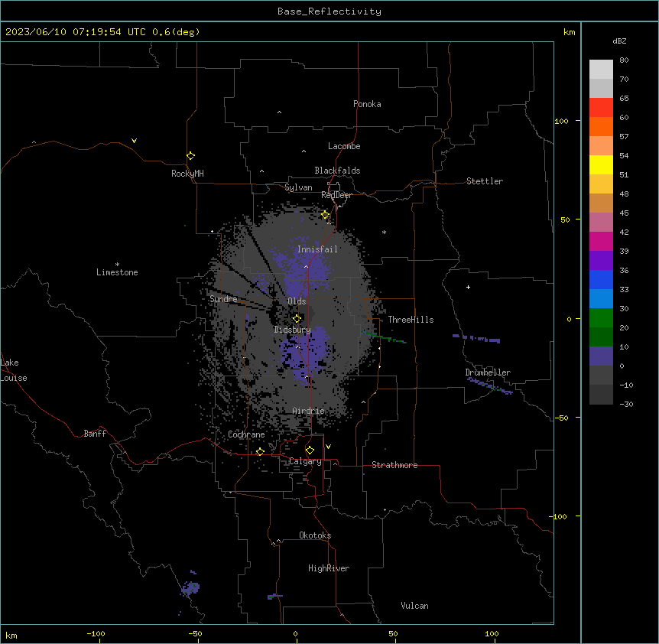Click the Sundre label
The image size is (659, 644).
point(223,299)
